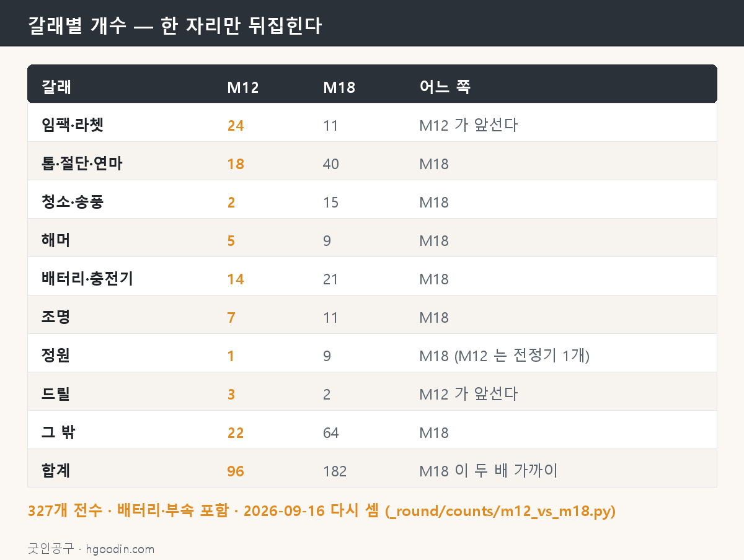The image size is (744, 560).
Task: Click the 'M18' column header
Action: (x=339, y=87)
